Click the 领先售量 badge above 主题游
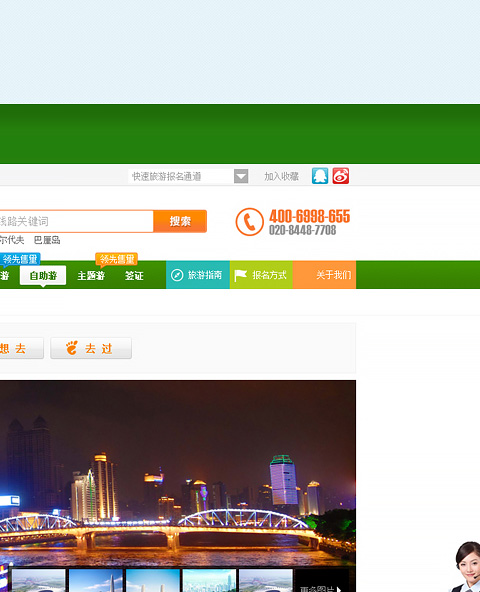Screen dimensions: 480x592 point(116,259)
